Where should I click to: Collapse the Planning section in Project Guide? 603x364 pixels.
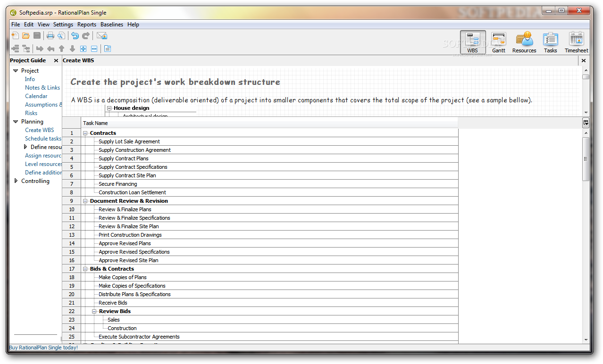pyautogui.click(x=16, y=122)
